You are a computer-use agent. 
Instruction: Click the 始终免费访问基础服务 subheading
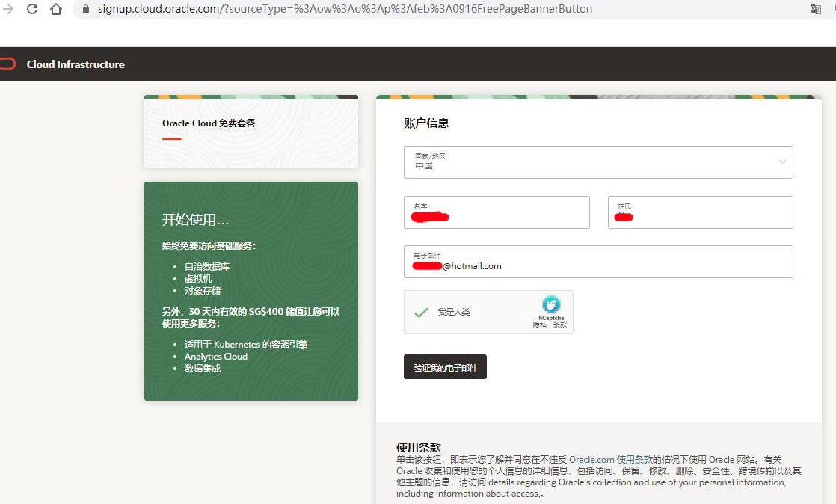click(209, 246)
